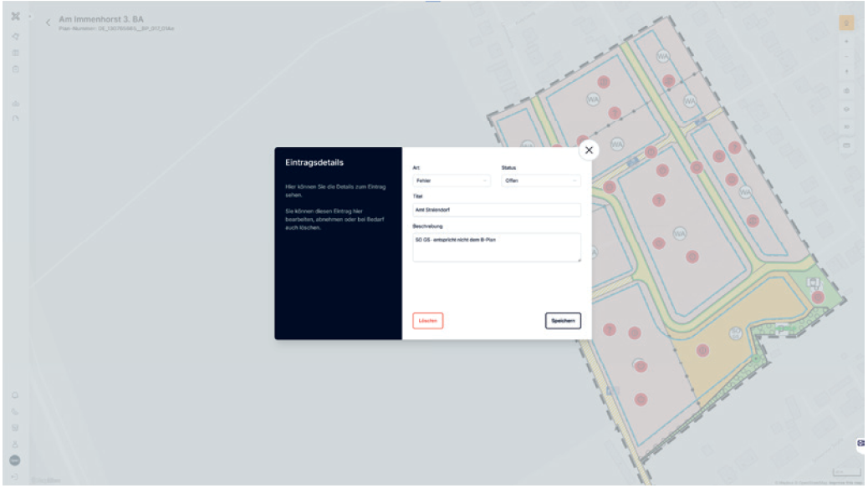Reset map orientation with the compass arrow

click(846, 72)
